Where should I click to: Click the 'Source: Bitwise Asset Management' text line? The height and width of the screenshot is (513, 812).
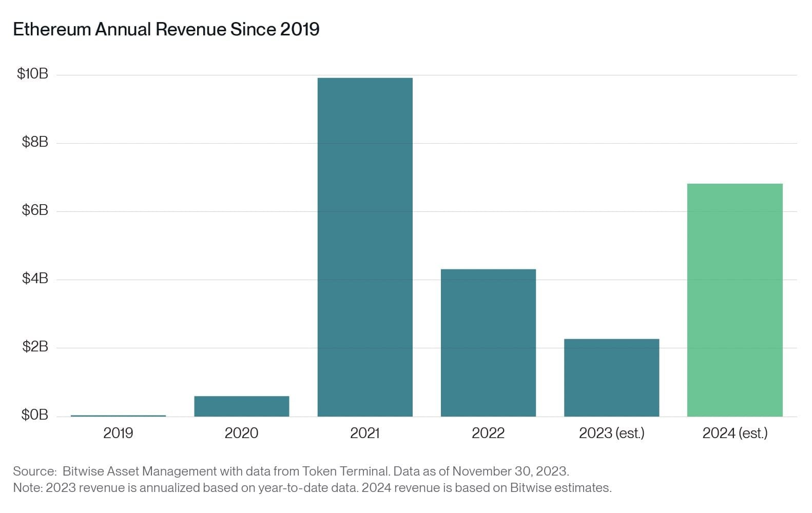(291, 471)
